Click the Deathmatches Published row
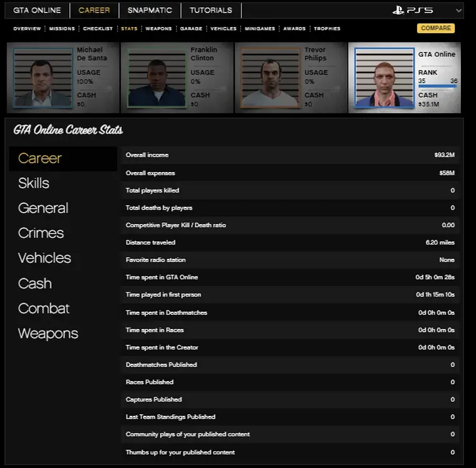 click(x=290, y=365)
